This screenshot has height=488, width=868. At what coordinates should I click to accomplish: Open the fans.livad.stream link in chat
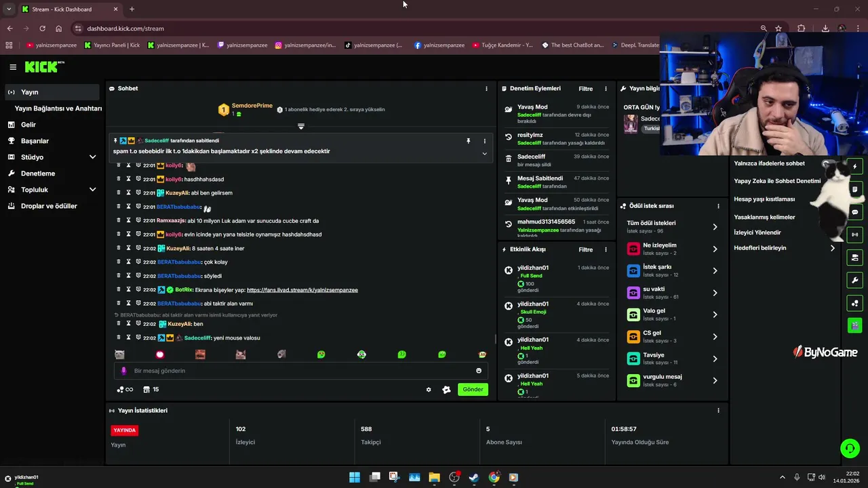pos(302,290)
